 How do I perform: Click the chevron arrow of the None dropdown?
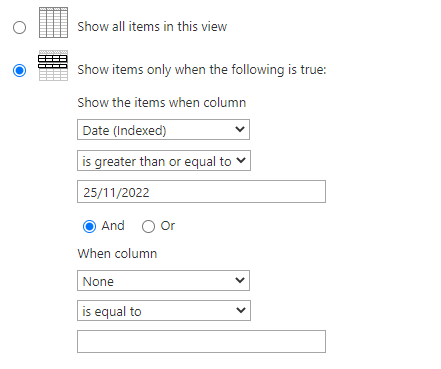pyautogui.click(x=240, y=280)
